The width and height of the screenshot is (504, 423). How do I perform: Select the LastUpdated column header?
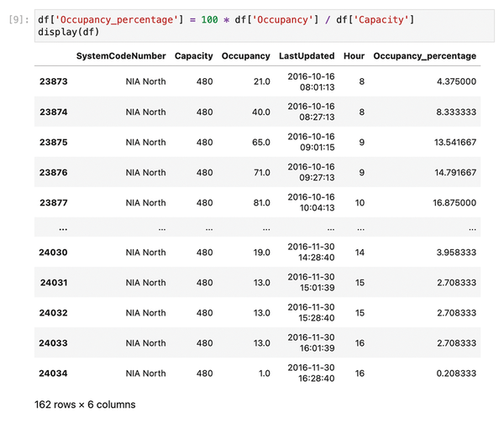(x=307, y=56)
